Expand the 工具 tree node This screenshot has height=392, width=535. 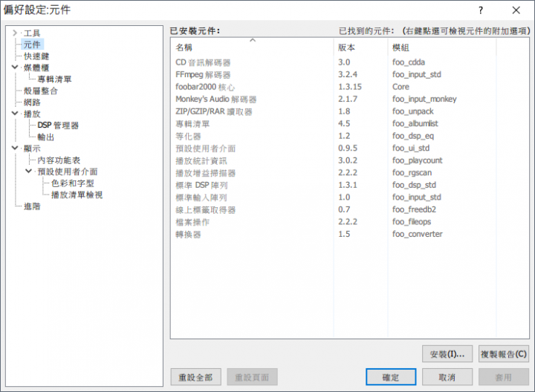(15, 33)
